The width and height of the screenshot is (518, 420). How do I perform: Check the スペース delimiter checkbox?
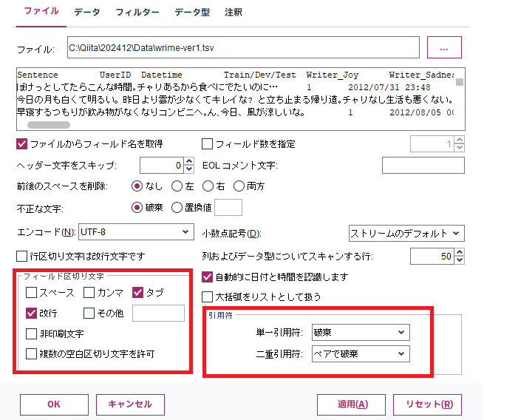coord(31,292)
